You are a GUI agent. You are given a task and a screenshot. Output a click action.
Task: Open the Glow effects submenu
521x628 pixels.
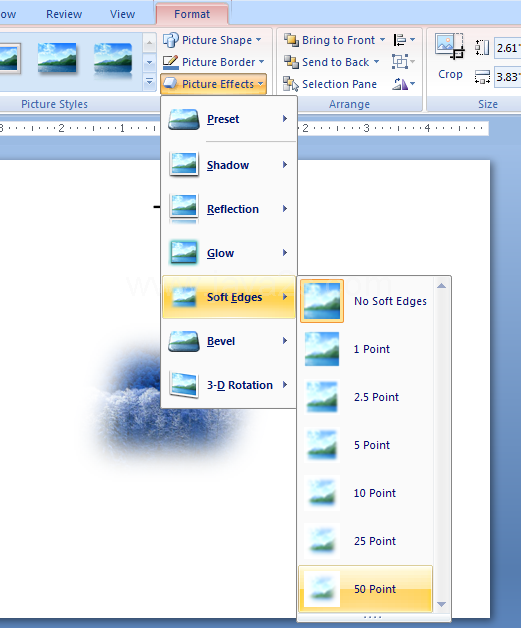229,253
